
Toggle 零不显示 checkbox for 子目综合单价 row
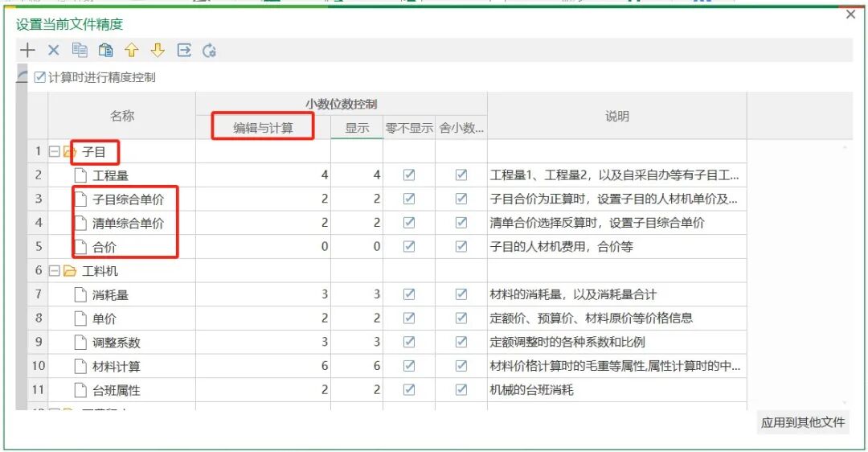(409, 199)
